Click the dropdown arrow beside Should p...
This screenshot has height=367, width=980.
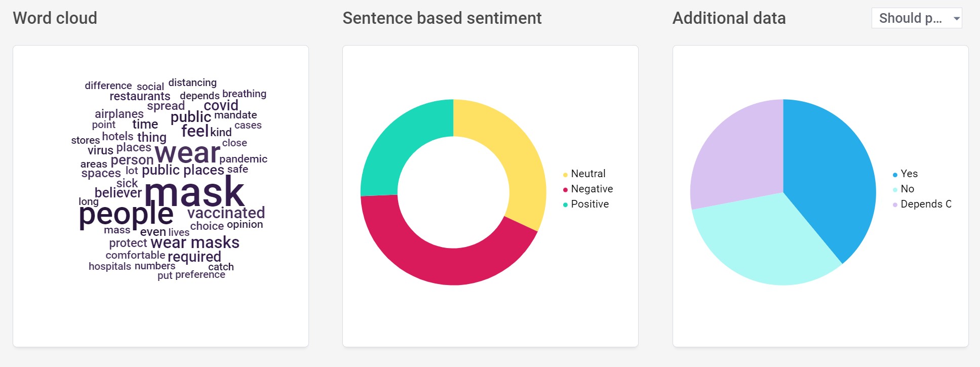pyautogui.click(x=956, y=19)
